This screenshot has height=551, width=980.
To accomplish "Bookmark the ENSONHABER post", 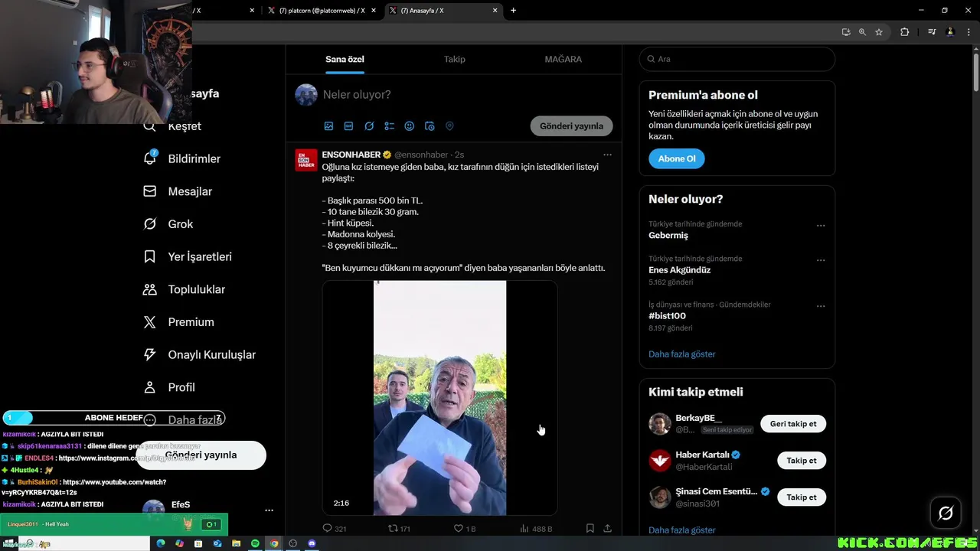I will [x=590, y=528].
